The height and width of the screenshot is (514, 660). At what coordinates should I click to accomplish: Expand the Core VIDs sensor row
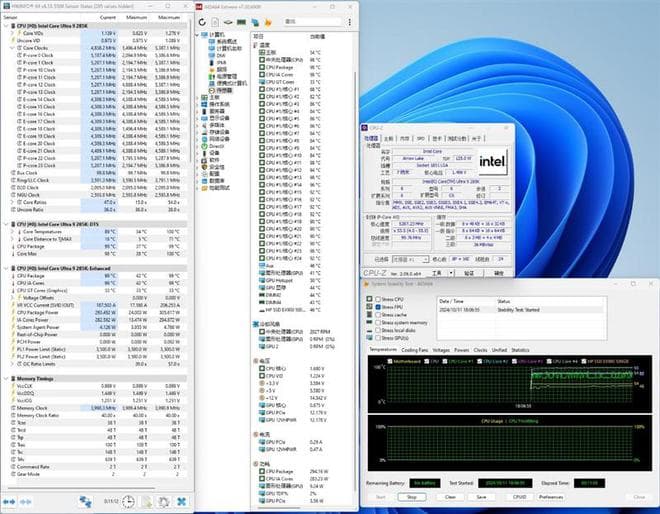[11, 32]
